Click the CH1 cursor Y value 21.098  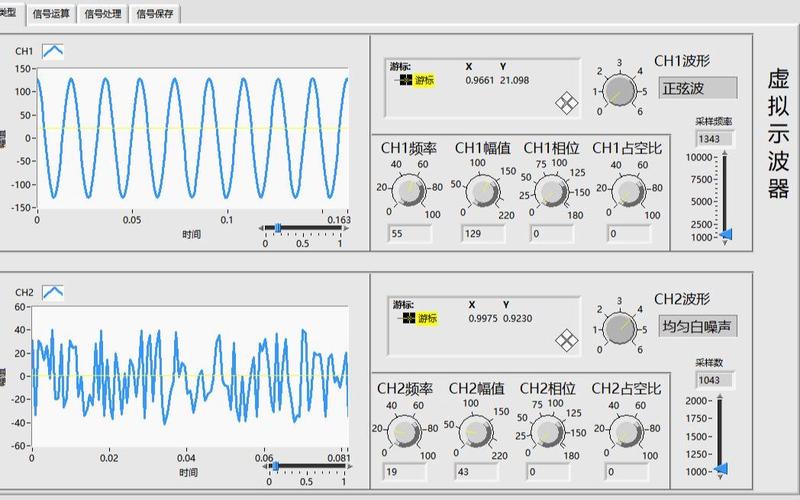[514, 80]
